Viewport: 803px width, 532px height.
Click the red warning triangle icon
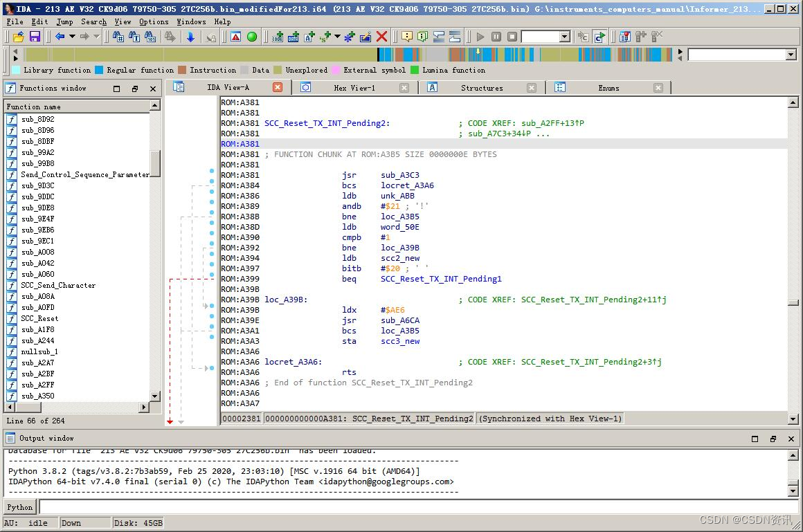click(236, 37)
